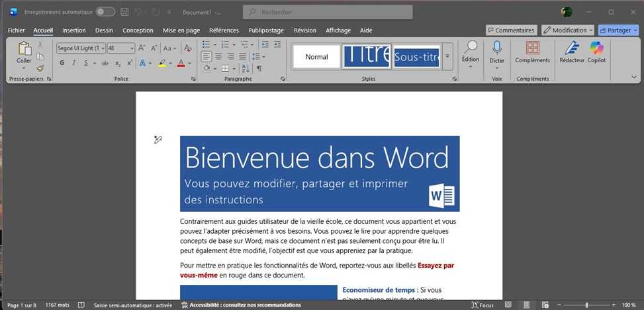Open the Édition search menu button
The image size is (644, 310).
pyautogui.click(x=471, y=54)
